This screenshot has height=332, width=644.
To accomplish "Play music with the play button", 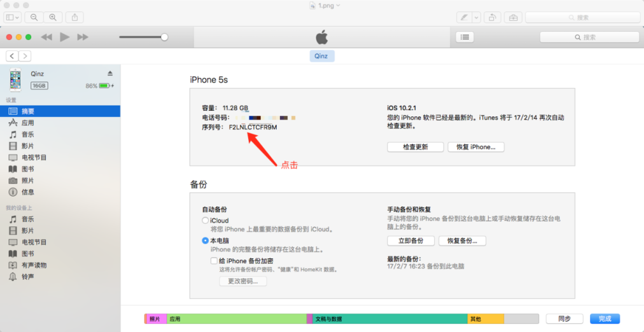I will (64, 37).
